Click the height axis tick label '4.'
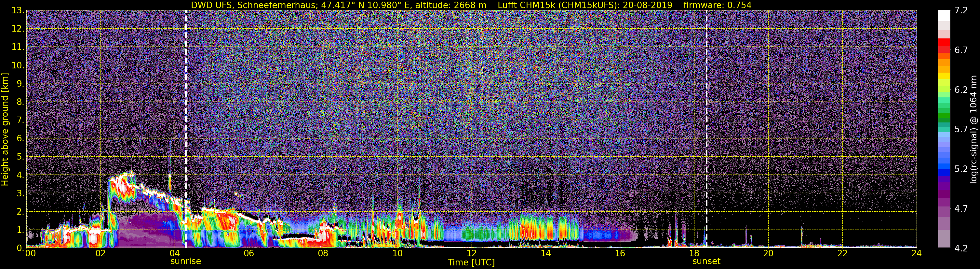The width and height of the screenshot is (980, 269). coord(20,175)
